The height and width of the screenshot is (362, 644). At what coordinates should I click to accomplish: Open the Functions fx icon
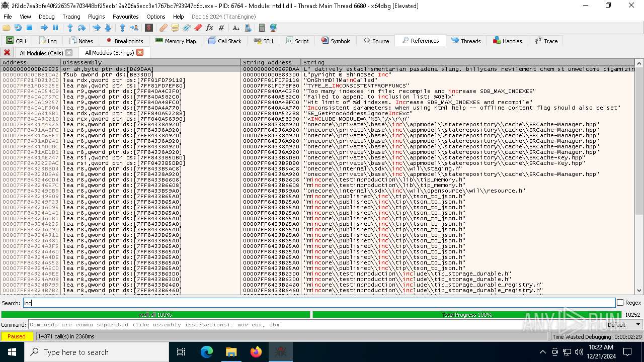click(x=210, y=28)
